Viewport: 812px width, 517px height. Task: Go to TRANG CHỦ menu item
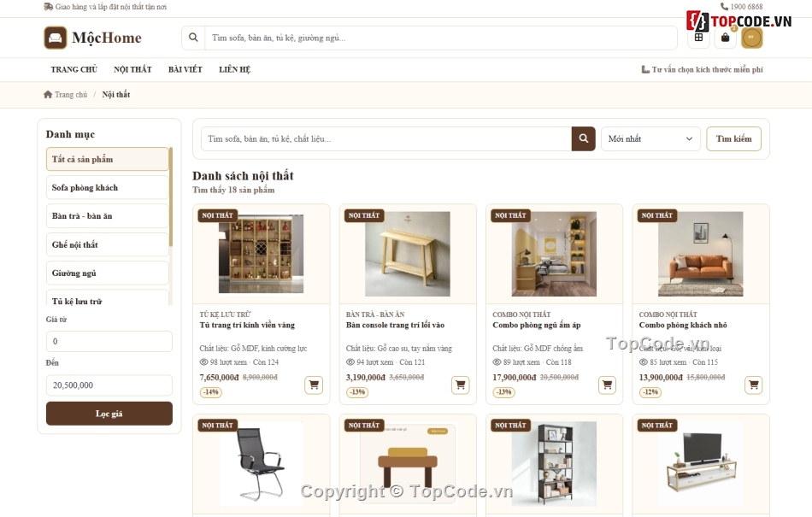[74, 69]
